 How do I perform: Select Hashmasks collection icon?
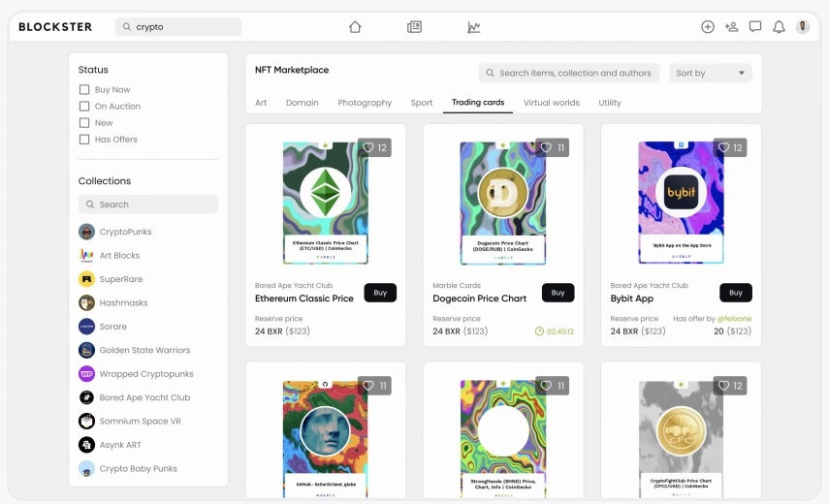86,302
